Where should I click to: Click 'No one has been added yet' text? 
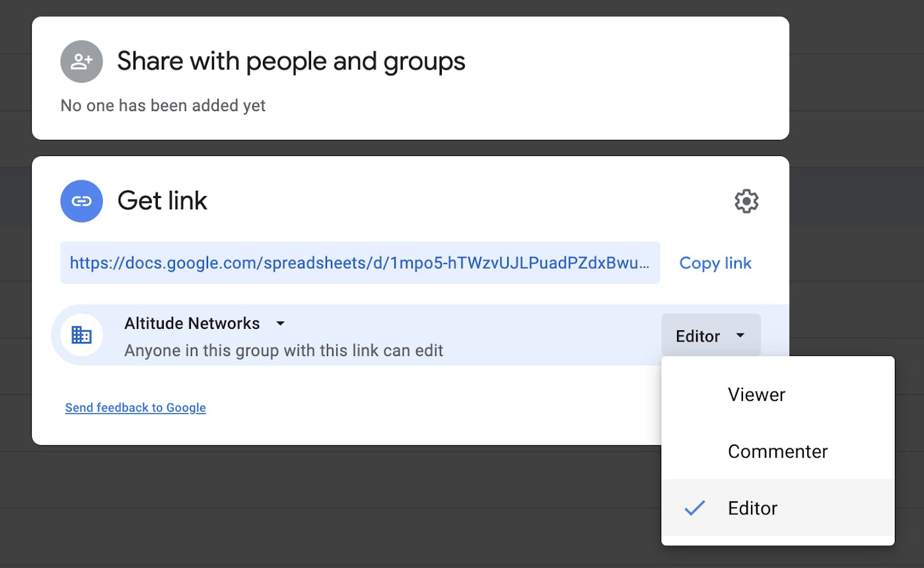pyautogui.click(x=163, y=106)
